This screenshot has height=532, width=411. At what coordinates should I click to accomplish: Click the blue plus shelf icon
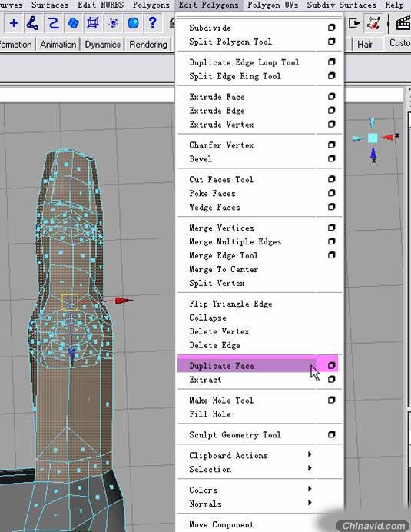coord(14,23)
